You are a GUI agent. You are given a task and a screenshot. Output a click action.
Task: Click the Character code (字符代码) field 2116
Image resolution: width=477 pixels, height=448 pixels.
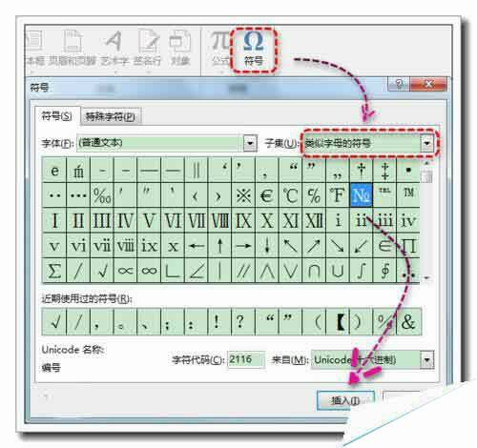pyautogui.click(x=246, y=359)
